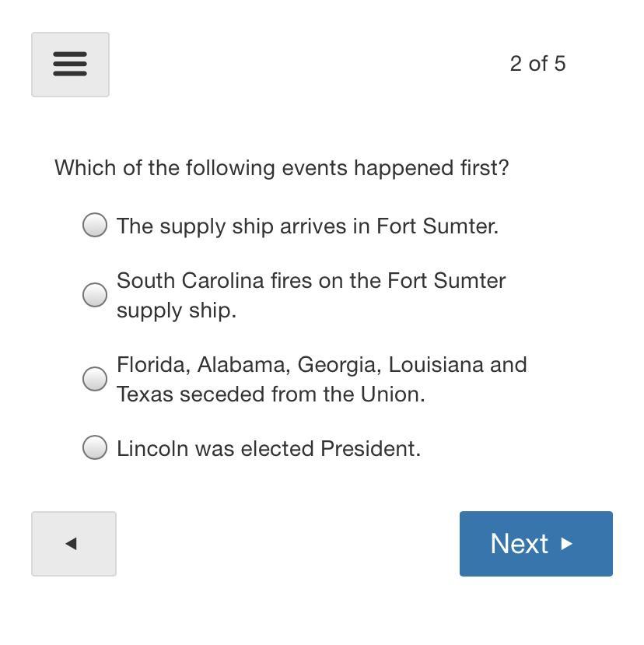Click 'South Carolina fires on the Fort Sumter' text
This screenshot has width=644, height=645.
pyautogui.click(x=311, y=281)
